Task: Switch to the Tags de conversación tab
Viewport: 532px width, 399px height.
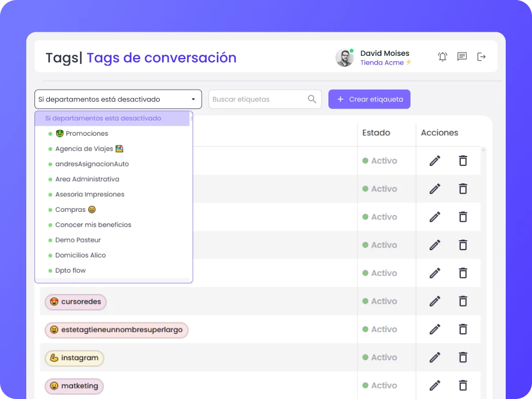Action: (x=161, y=57)
